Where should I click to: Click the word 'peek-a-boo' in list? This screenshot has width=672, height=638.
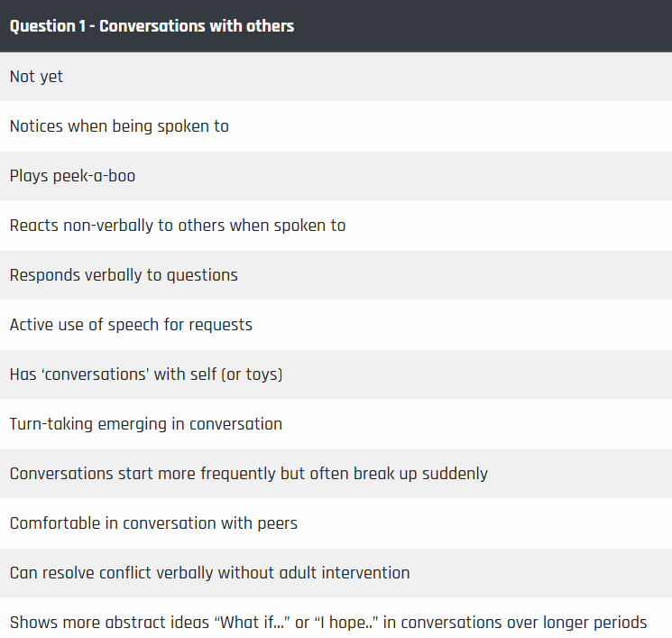pyautogui.click(x=94, y=176)
